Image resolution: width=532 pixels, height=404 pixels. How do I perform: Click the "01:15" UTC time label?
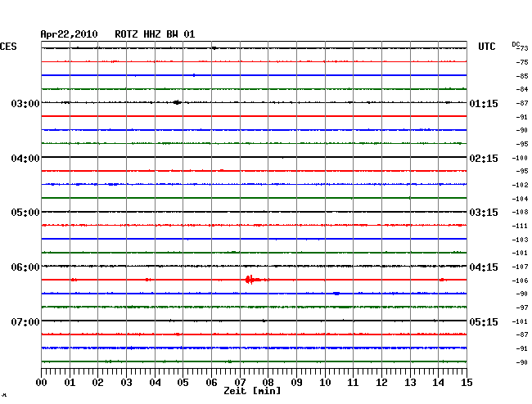click(484, 103)
